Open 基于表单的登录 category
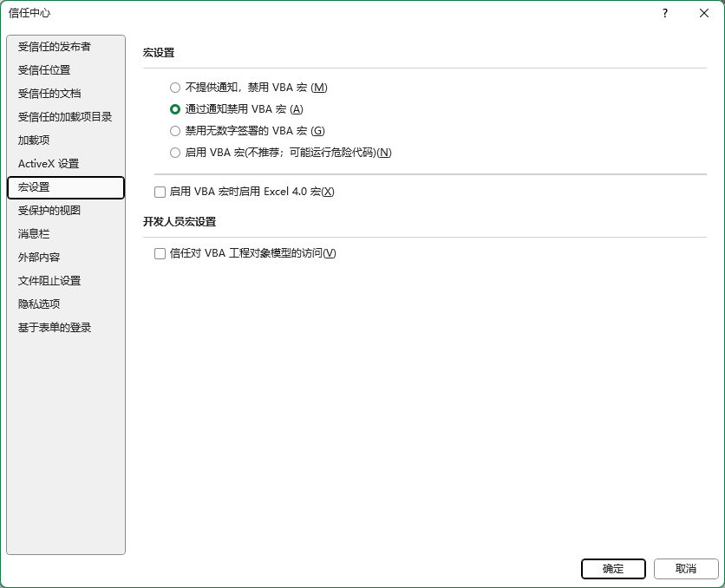This screenshot has width=725, height=588. coord(66,327)
